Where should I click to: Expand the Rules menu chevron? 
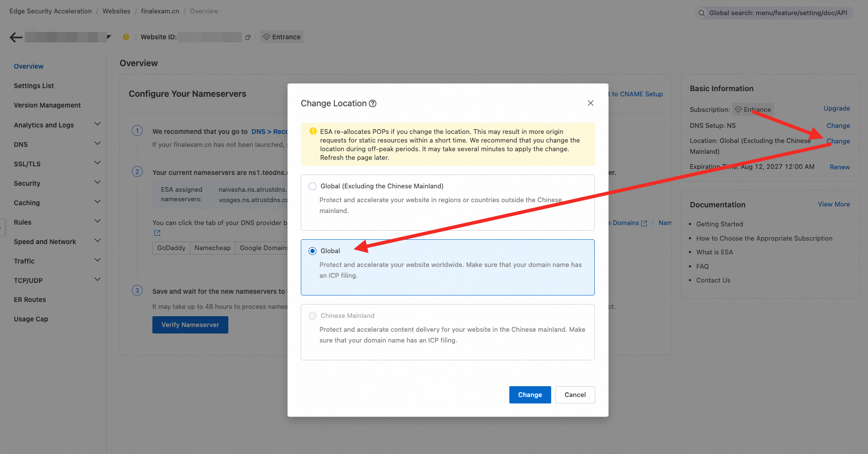(98, 222)
